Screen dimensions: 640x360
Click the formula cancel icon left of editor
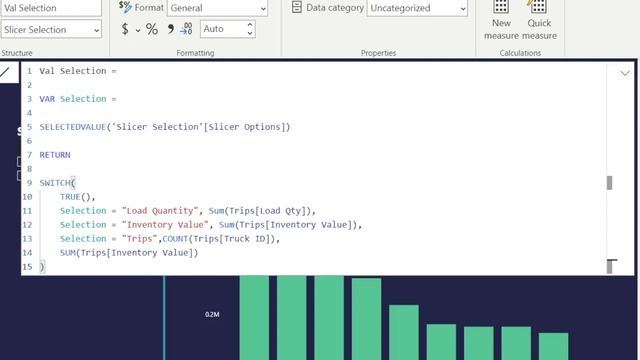point(5,73)
